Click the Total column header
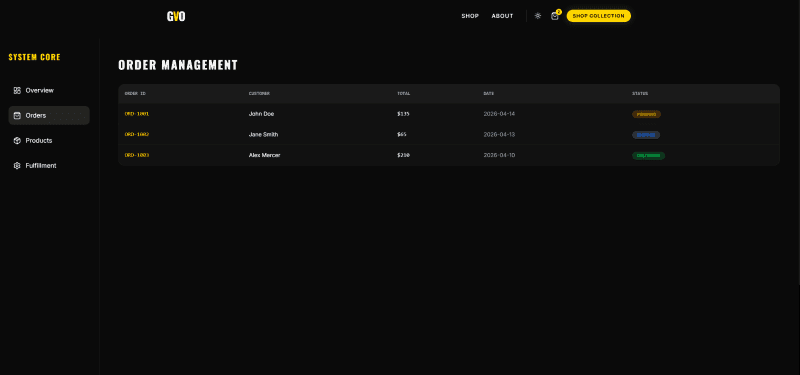 pos(404,93)
